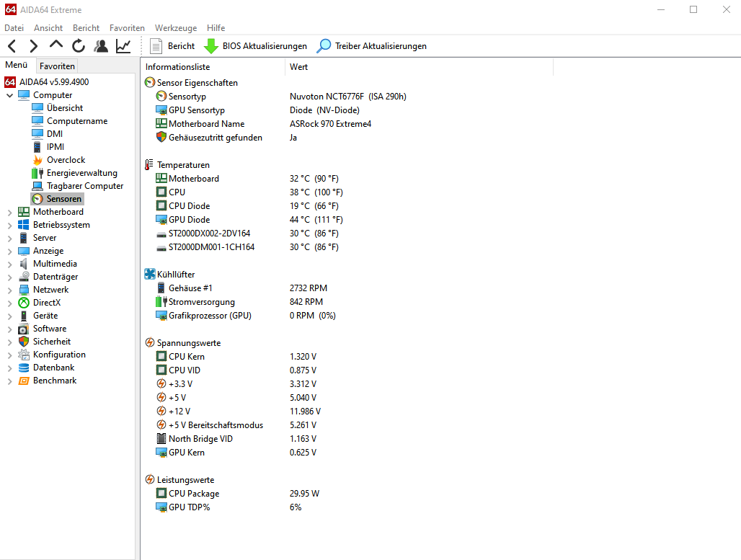Click the Benchmark icon in tree
The width and height of the screenshot is (741, 560).
tap(24, 381)
